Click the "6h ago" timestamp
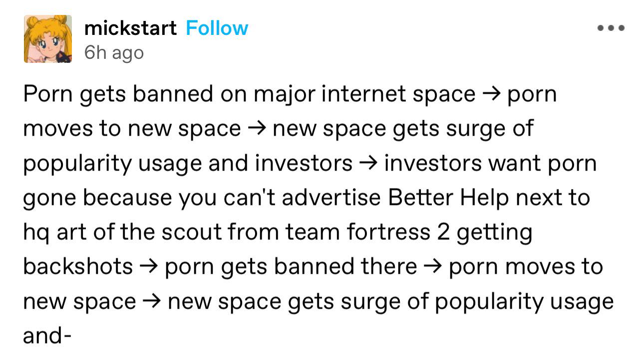This screenshot has width=644, height=361. click(114, 52)
